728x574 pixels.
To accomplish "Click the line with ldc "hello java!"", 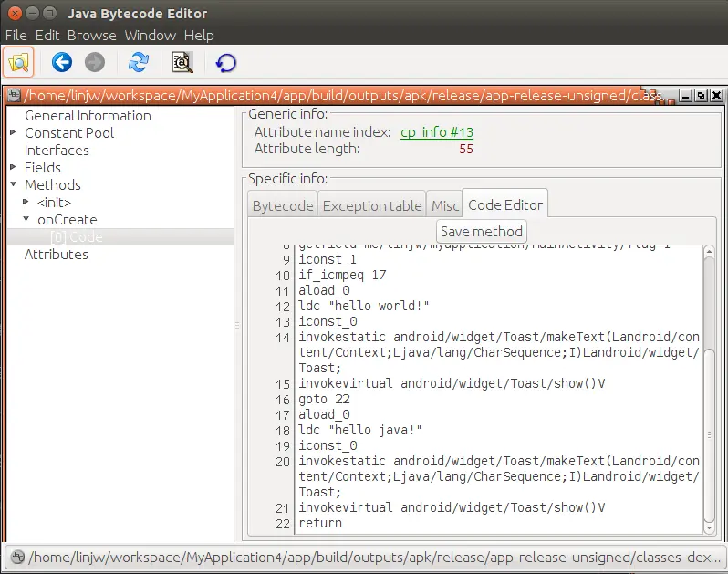I will click(x=359, y=430).
